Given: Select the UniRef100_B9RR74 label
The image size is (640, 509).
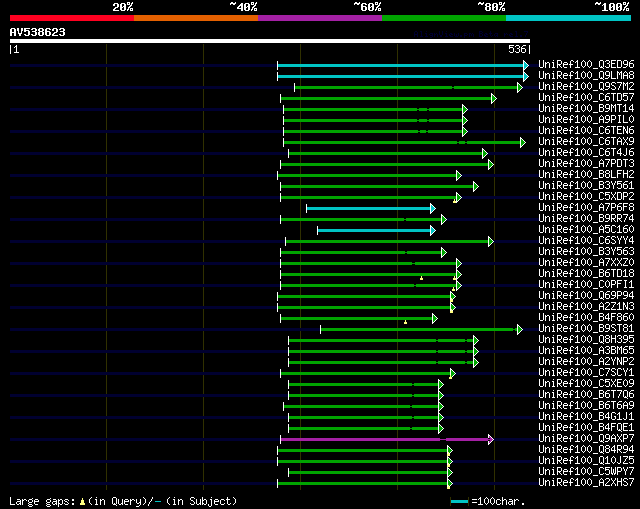Looking at the screenshot, I should [x=586, y=219].
